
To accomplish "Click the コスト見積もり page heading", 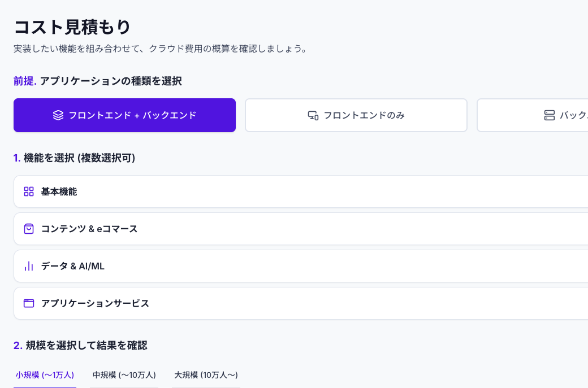I will click(72, 27).
